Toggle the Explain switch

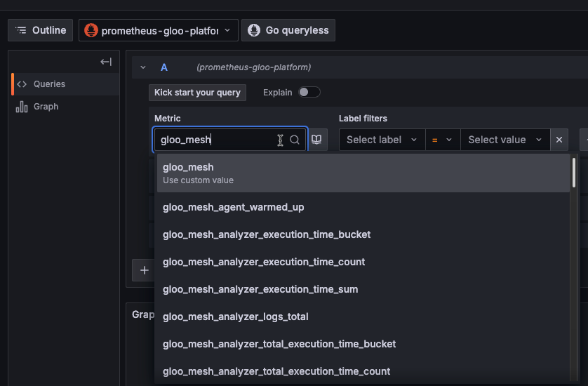[x=309, y=92]
